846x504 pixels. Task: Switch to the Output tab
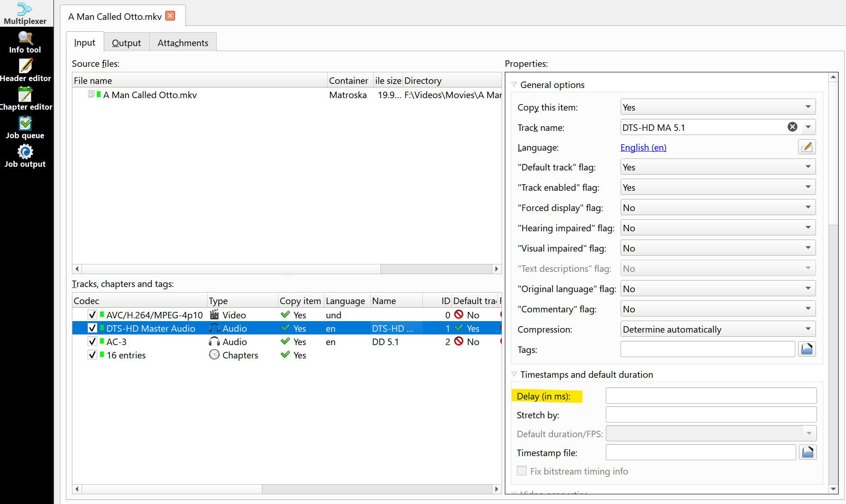click(x=126, y=43)
